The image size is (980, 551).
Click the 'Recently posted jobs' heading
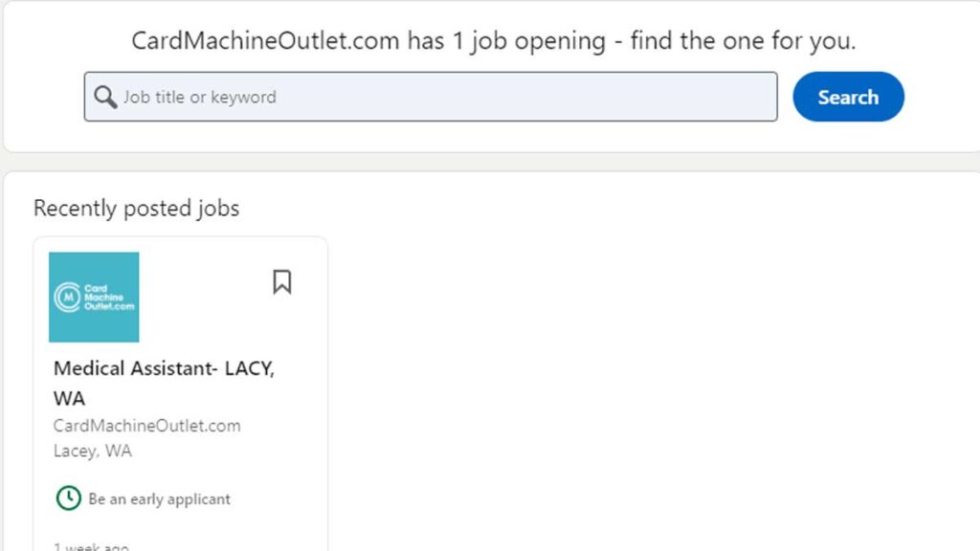[136, 208]
